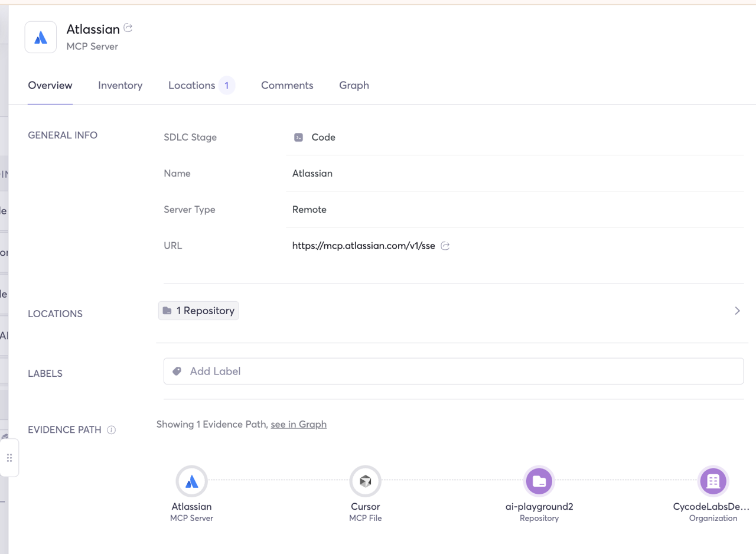756x554 pixels.
Task: Open the Locations tab
Action: coord(192,86)
